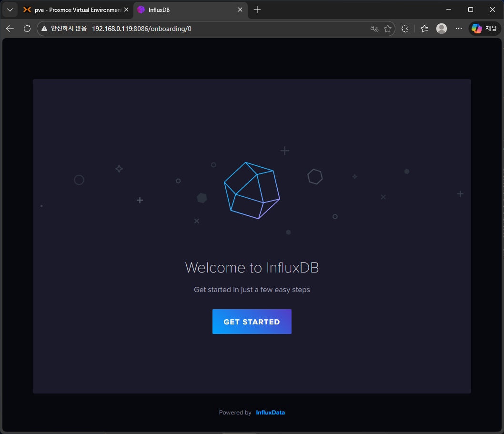Open the user profile avatar
Screen dimensions: 504x434
pos(442,29)
